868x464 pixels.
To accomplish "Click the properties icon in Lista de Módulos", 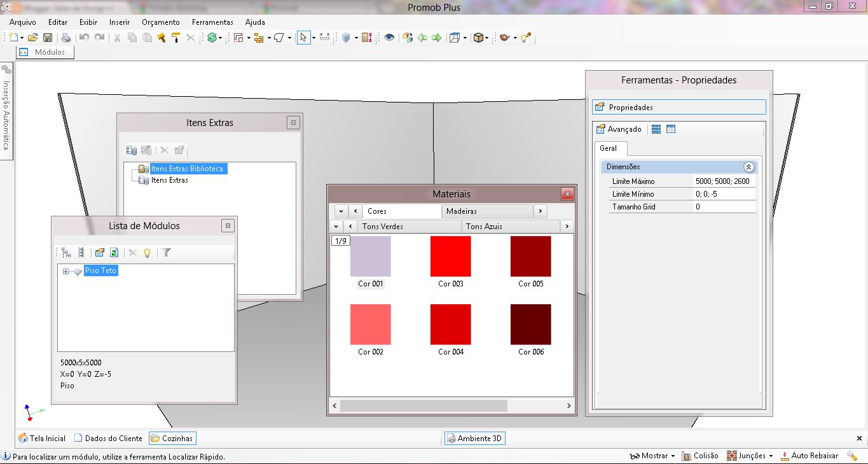I will [99, 253].
